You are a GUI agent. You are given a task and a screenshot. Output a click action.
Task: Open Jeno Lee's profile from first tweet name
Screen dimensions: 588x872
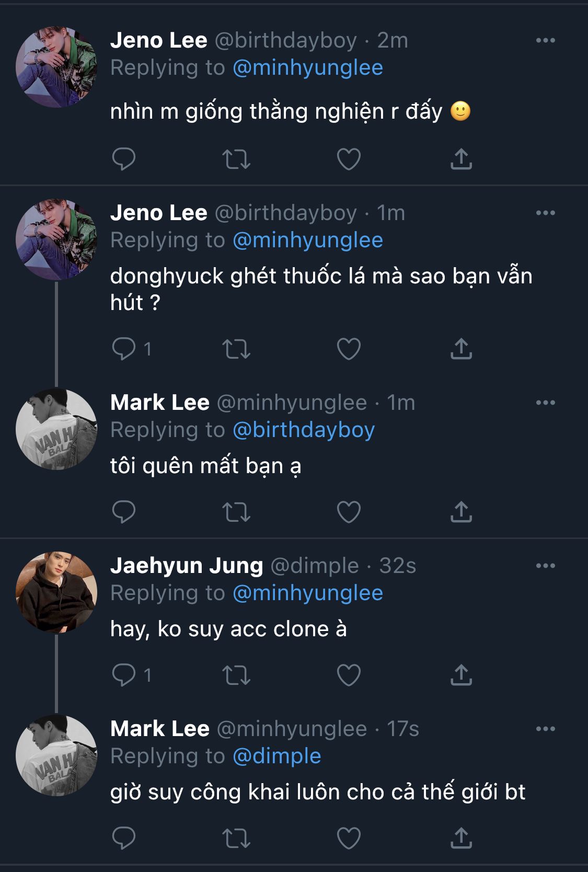pyautogui.click(x=159, y=41)
